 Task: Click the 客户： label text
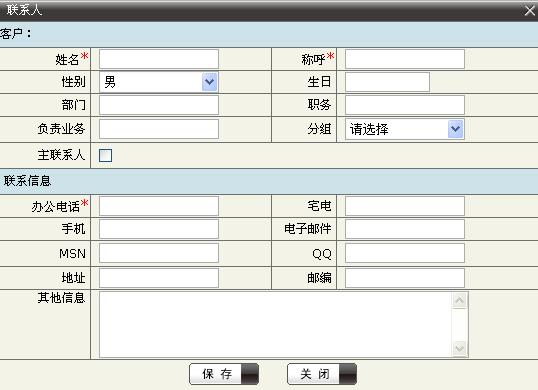click(16, 34)
